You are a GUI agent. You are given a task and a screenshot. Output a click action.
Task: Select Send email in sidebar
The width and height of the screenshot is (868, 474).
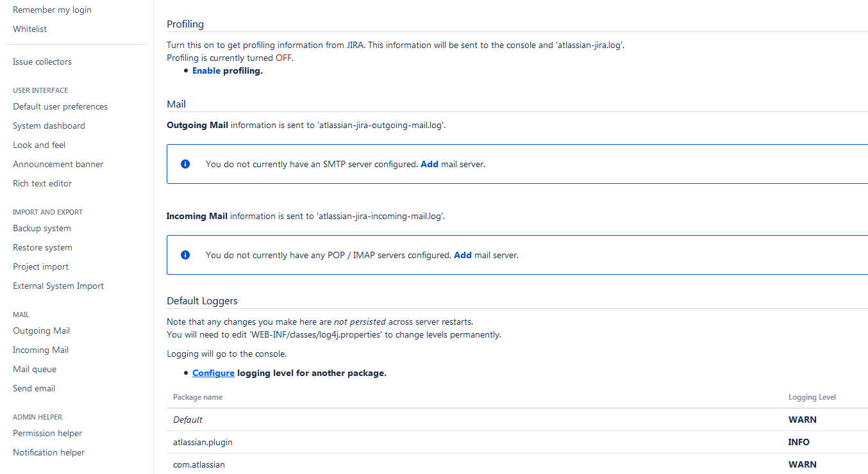(x=34, y=388)
